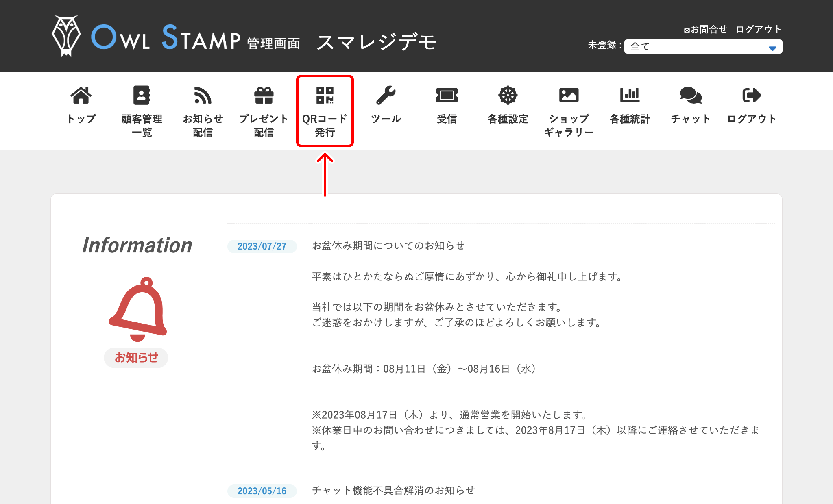Open the wrench icon for ツール
Image resolution: width=833 pixels, height=504 pixels.
point(386,96)
